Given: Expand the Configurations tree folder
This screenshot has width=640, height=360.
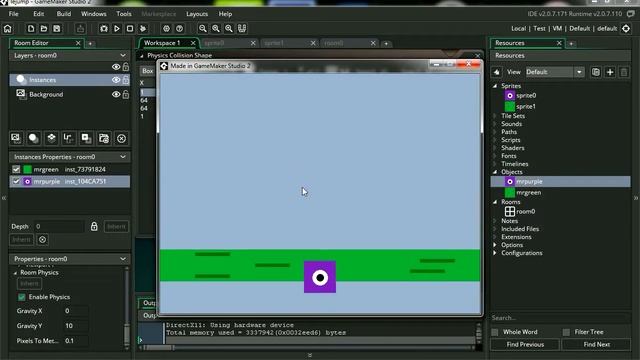Looking at the screenshot, I should [x=495, y=253].
